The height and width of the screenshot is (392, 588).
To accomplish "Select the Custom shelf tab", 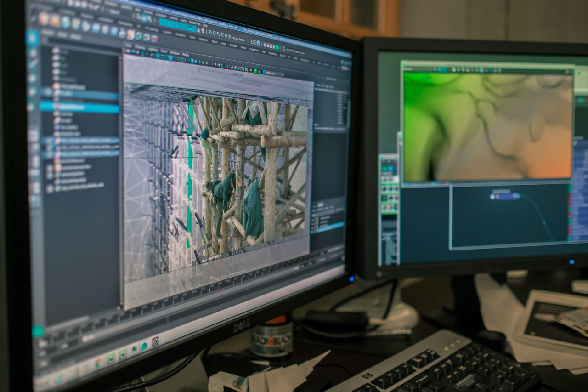I will pos(167,32).
